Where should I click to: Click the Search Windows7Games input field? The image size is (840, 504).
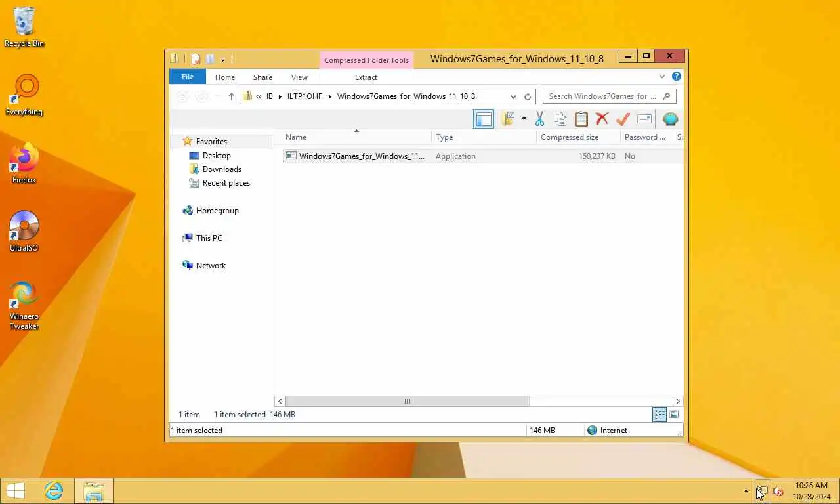coord(602,96)
